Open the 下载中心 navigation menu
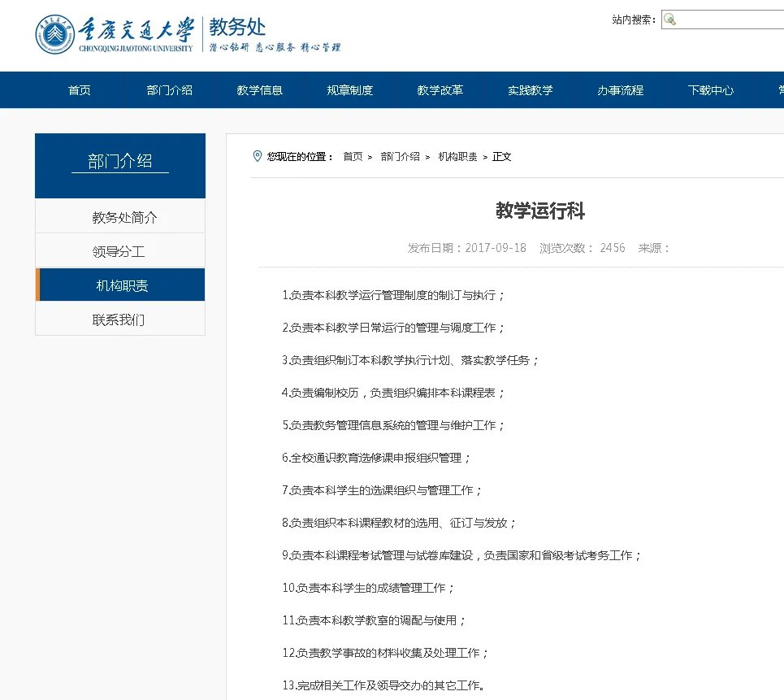Screen dimensions: 784x700 click(x=710, y=90)
